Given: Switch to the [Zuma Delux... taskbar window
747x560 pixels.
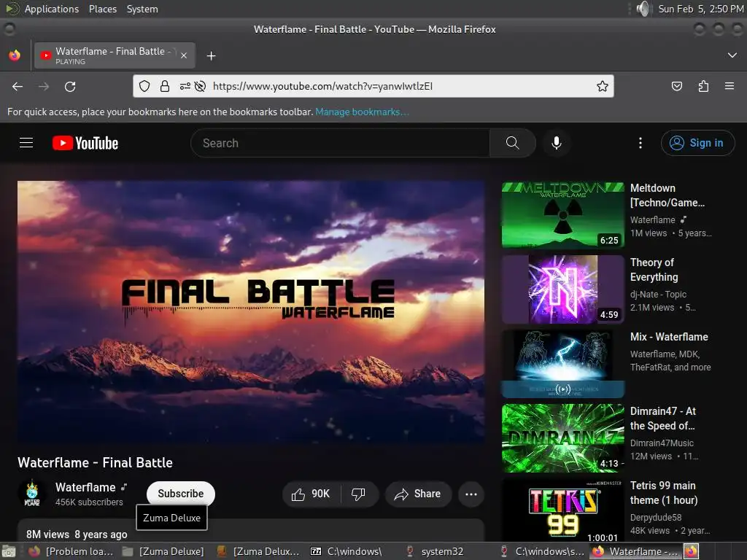Looking at the screenshot, I should [258, 551].
